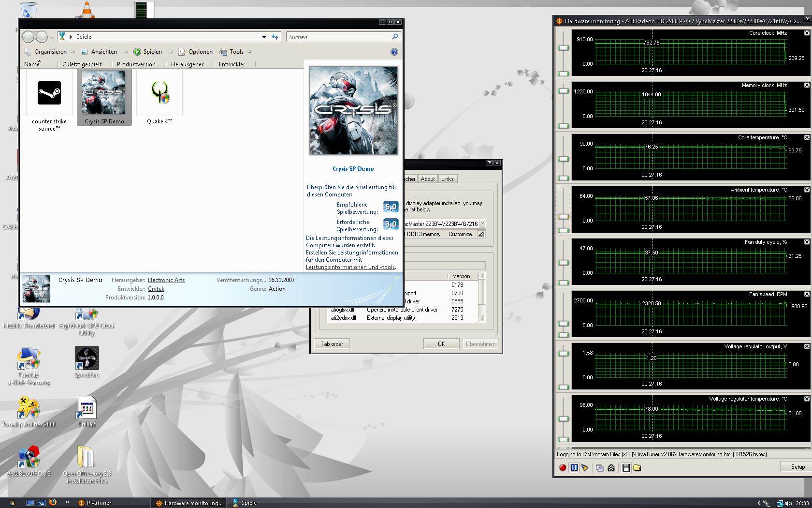Viewport: 812px width, 508px height.
Task: Click Tab order button in RivaTuner
Action: point(332,344)
